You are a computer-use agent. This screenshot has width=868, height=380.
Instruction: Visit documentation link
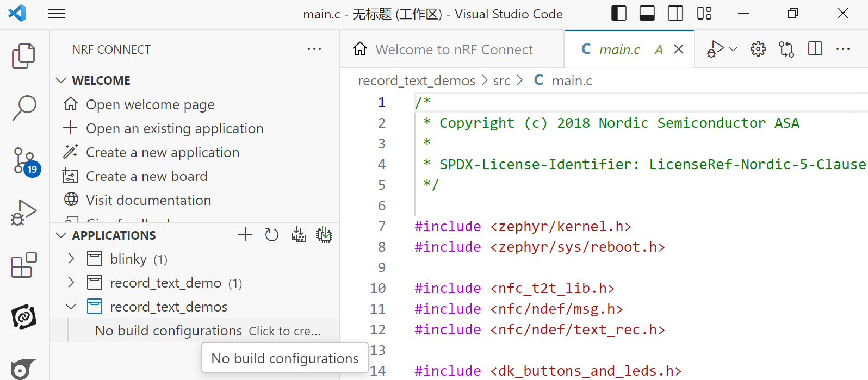pyautogui.click(x=148, y=200)
